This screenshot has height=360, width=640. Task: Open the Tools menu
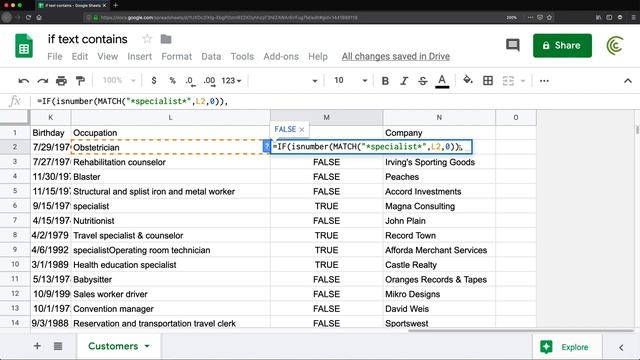(x=242, y=56)
